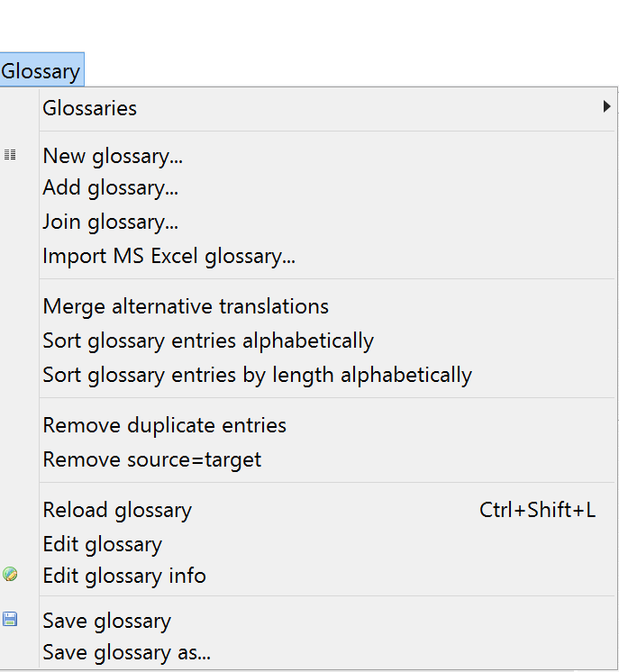Click the Edit glossary info globe icon
Image resolution: width=619 pixels, height=672 pixels.
pyautogui.click(x=10, y=575)
